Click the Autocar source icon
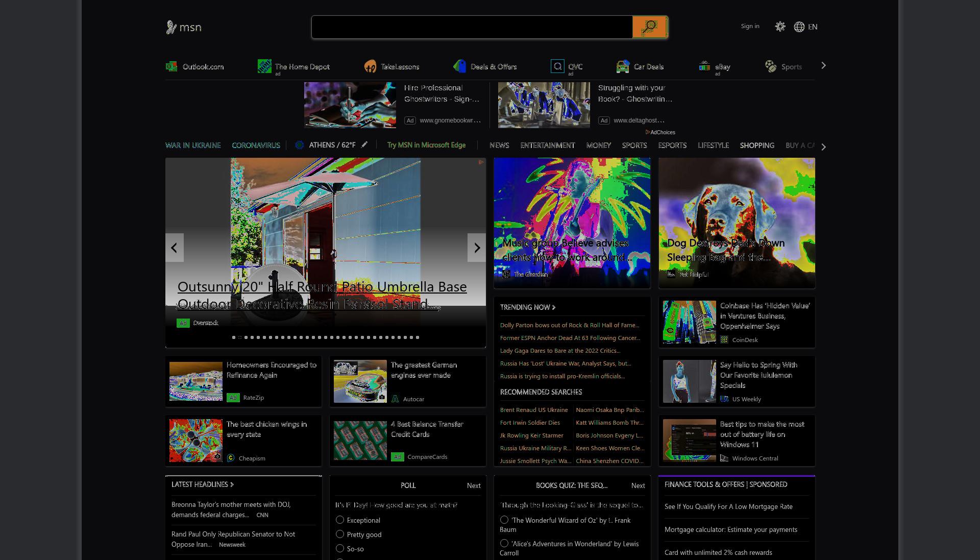The height and width of the screenshot is (560, 980). click(395, 399)
